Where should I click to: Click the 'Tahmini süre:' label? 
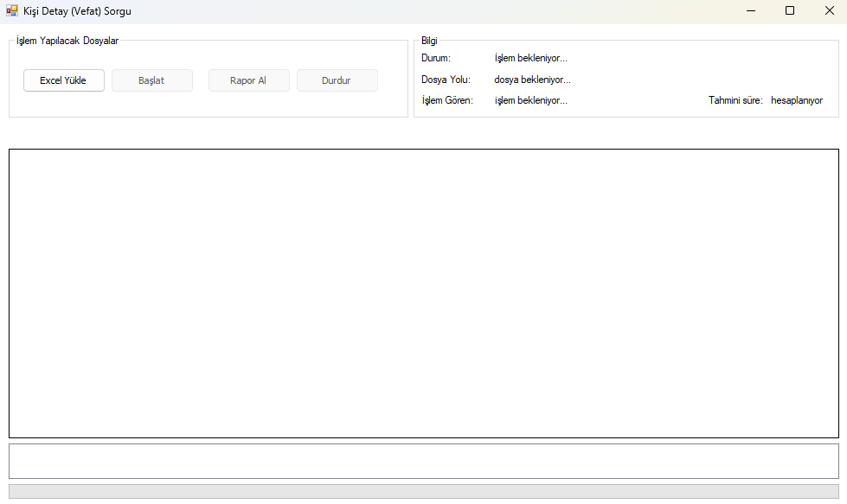coord(735,100)
